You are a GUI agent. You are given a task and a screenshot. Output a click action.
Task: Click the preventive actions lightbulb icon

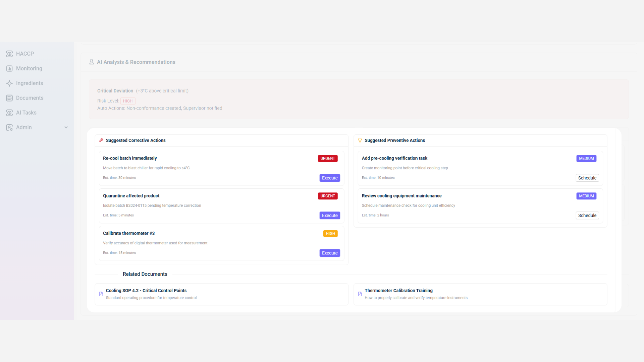point(360,140)
